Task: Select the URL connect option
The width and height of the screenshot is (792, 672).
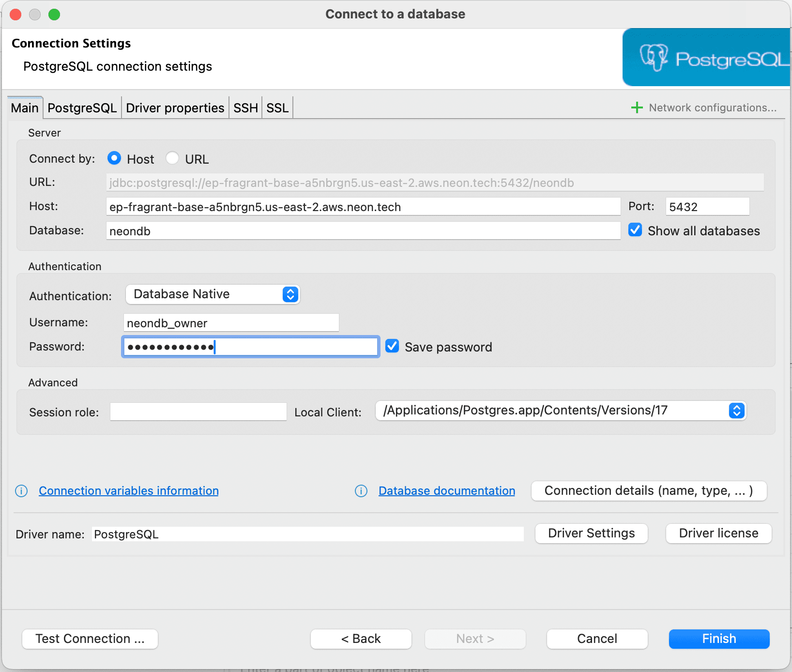Action: pyautogui.click(x=172, y=158)
